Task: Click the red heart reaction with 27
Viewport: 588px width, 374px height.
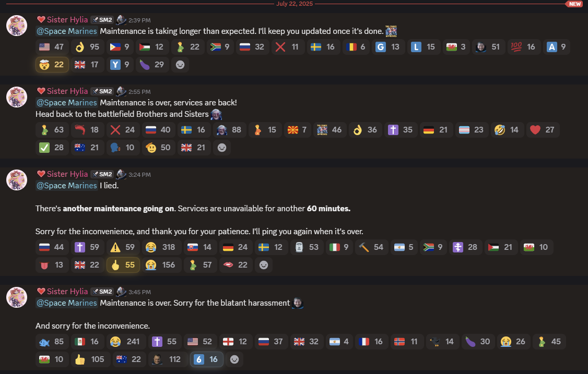Action: (543, 130)
